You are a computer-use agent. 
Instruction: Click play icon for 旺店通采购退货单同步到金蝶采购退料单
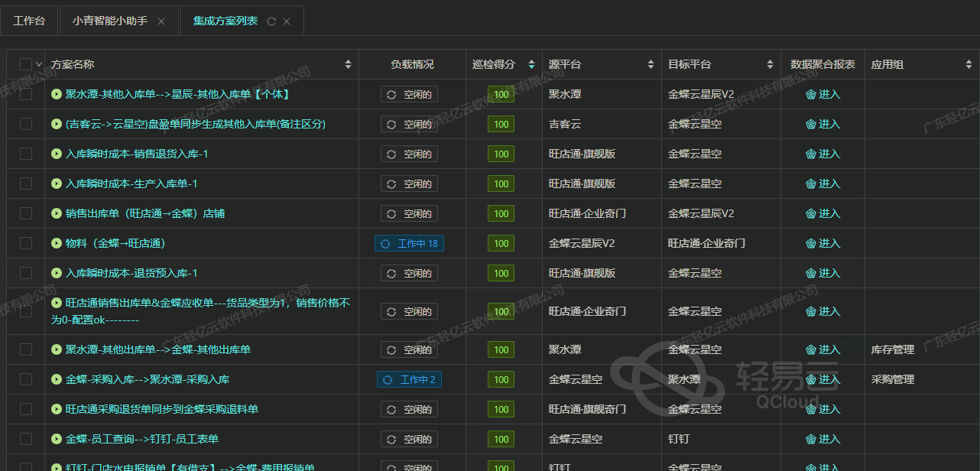point(57,409)
